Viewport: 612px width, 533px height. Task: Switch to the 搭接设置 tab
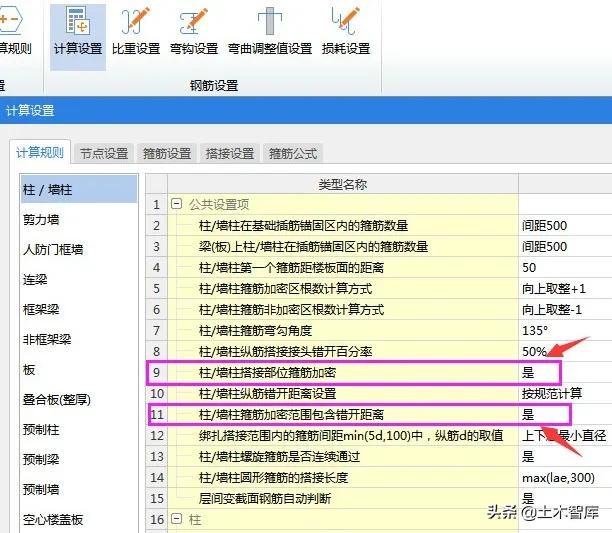(230, 153)
